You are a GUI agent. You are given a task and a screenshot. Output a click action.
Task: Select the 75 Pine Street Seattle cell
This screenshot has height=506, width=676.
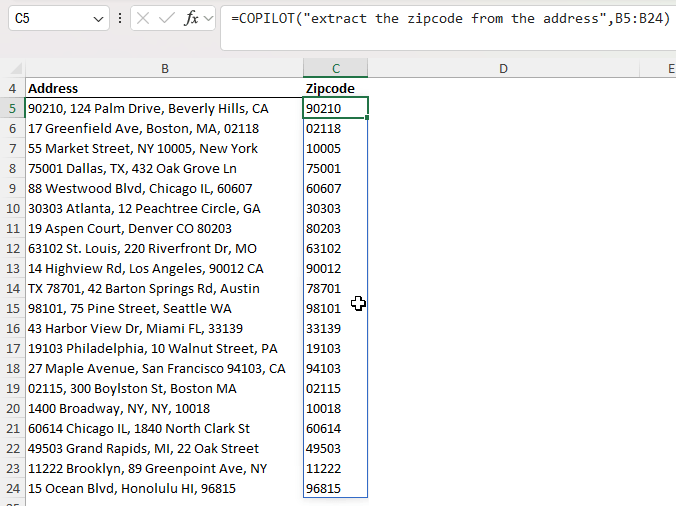coord(164,308)
